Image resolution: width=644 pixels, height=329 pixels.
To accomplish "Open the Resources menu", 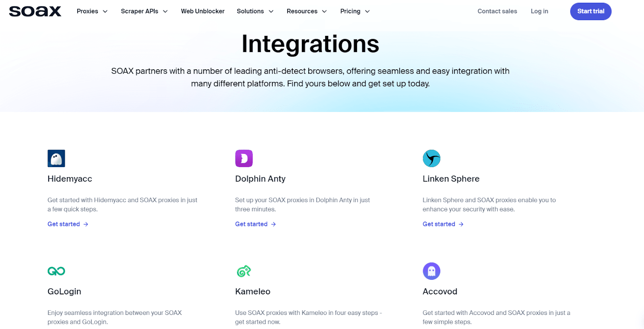I will click(302, 11).
